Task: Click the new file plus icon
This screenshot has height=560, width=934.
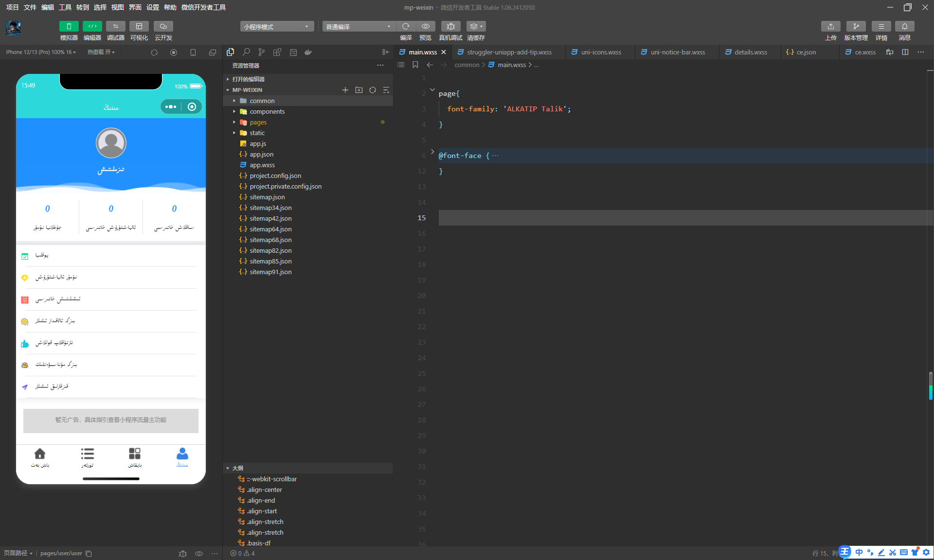Action: (345, 90)
